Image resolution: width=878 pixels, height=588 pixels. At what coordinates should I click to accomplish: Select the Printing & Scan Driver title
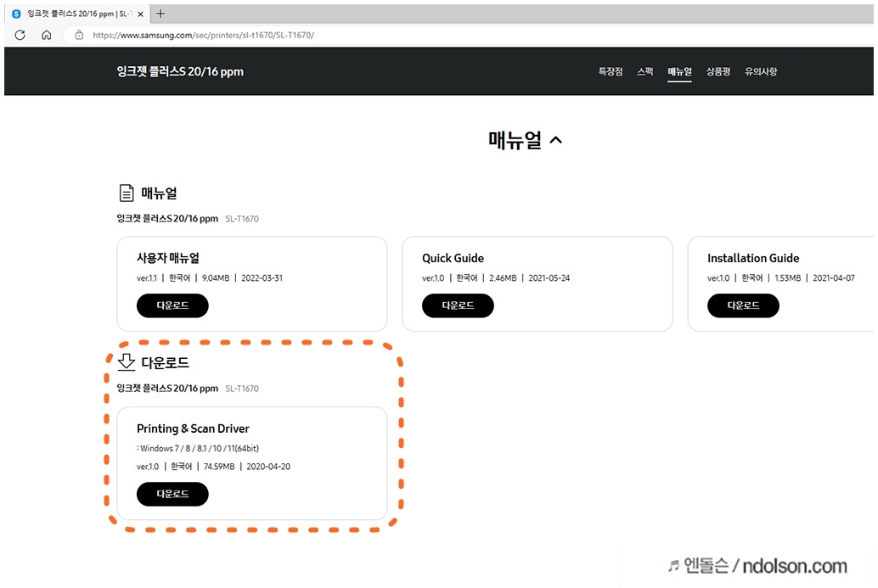click(x=194, y=428)
